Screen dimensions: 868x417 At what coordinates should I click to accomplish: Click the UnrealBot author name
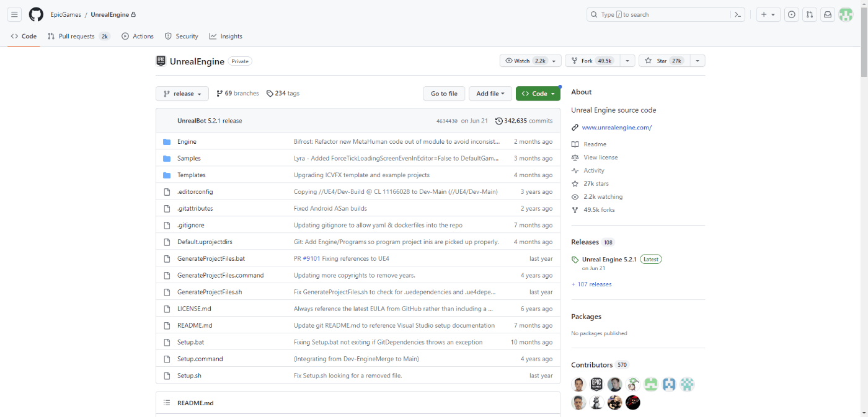[192, 121]
